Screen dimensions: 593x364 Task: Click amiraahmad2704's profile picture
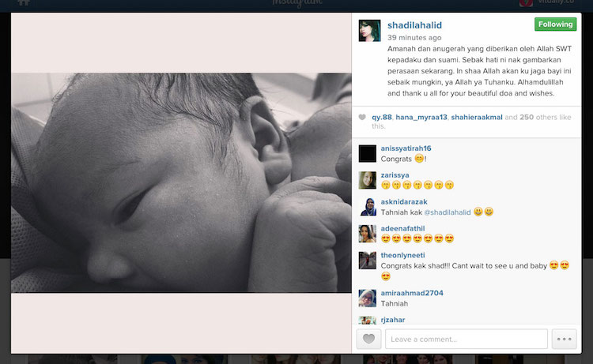[367, 298]
